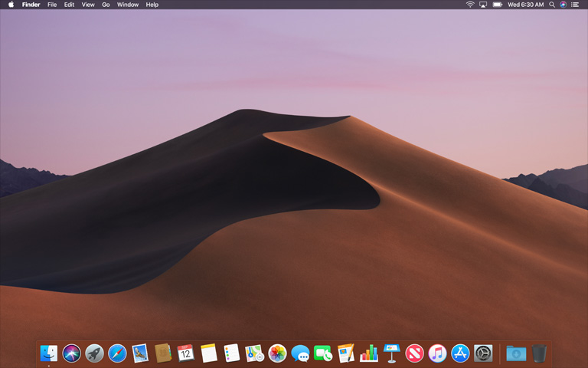Open the Contacts address book

pos(163,353)
